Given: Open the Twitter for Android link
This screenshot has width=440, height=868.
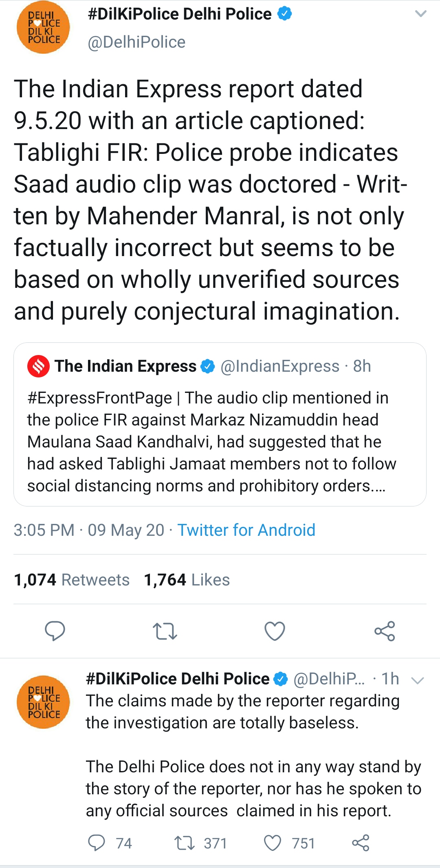Looking at the screenshot, I should [x=246, y=530].
